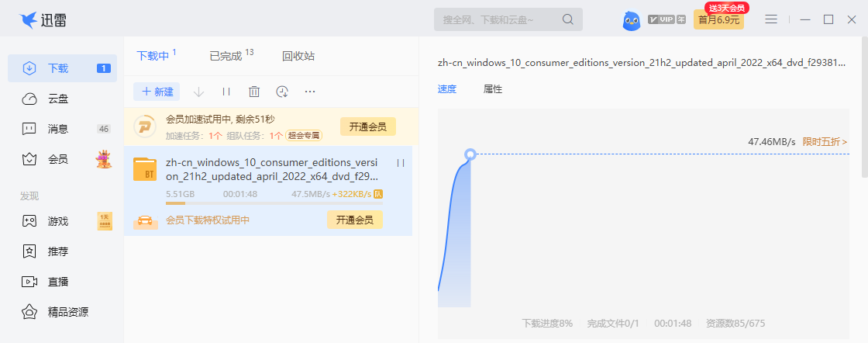The image size is (868, 343).
Task: Click 开通会员 in the acceleration trial banner
Action: (367, 127)
